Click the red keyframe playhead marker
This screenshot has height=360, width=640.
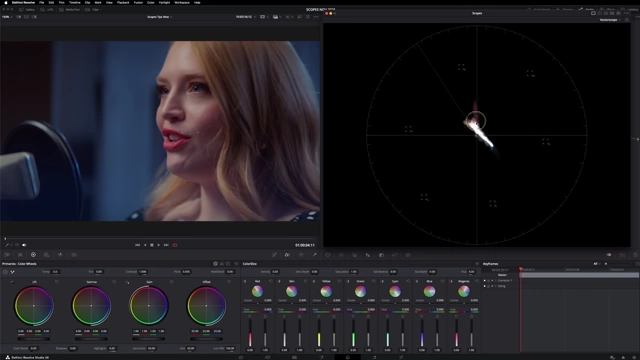[520, 269]
